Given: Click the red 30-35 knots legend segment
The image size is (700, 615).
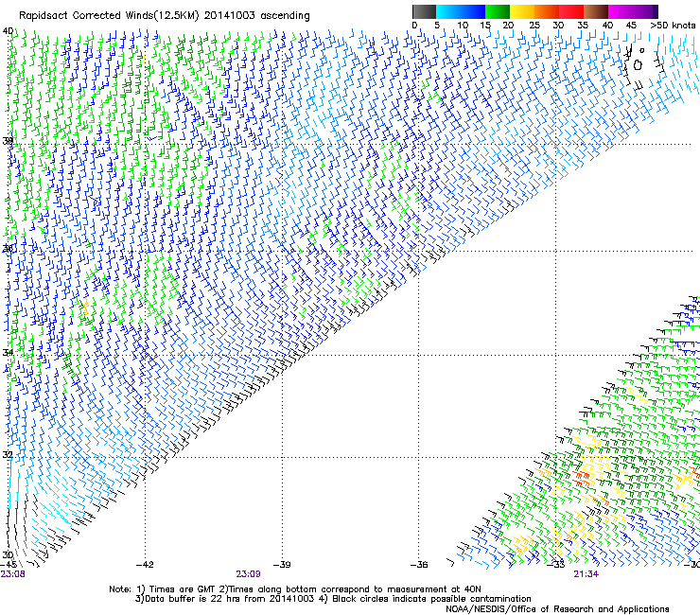Looking at the screenshot, I should 571,11.
